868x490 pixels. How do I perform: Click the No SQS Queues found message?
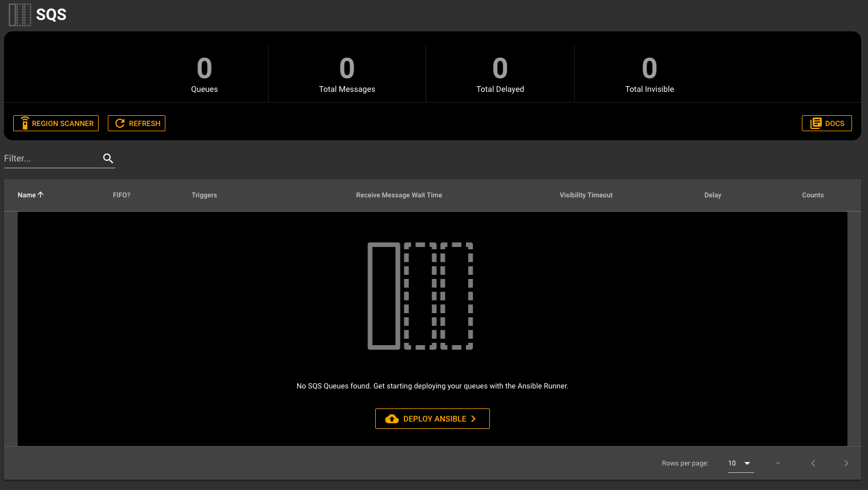point(432,386)
